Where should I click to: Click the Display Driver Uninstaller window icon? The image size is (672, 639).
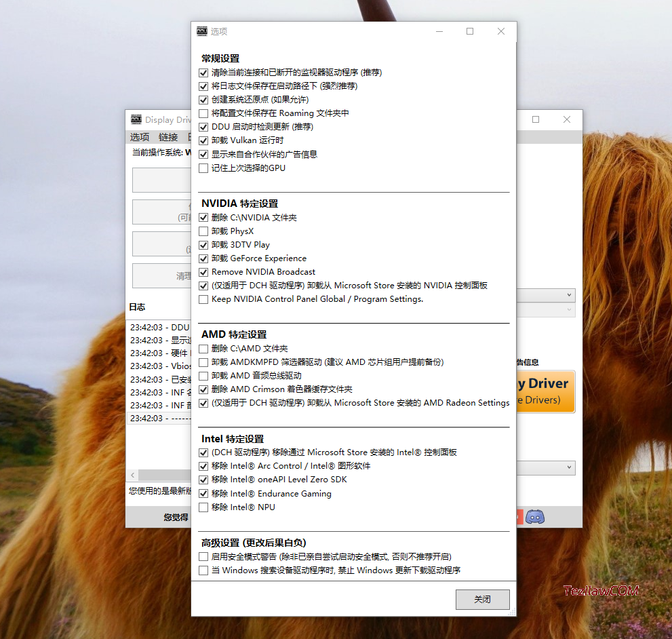pos(136,119)
